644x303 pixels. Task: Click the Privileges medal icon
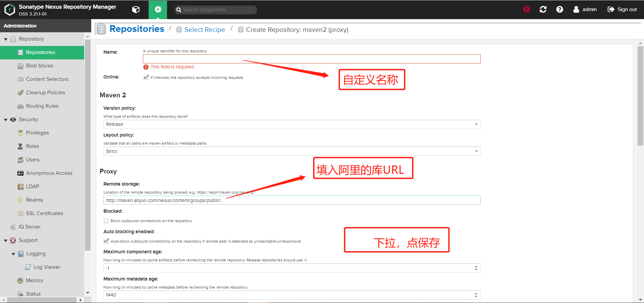[x=20, y=133]
